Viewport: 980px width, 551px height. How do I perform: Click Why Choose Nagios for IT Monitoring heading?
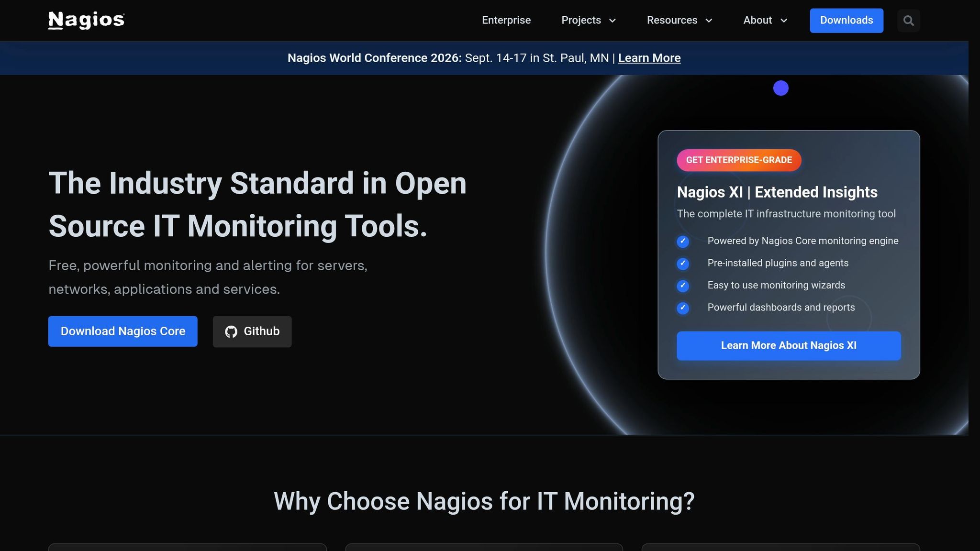[x=484, y=501]
